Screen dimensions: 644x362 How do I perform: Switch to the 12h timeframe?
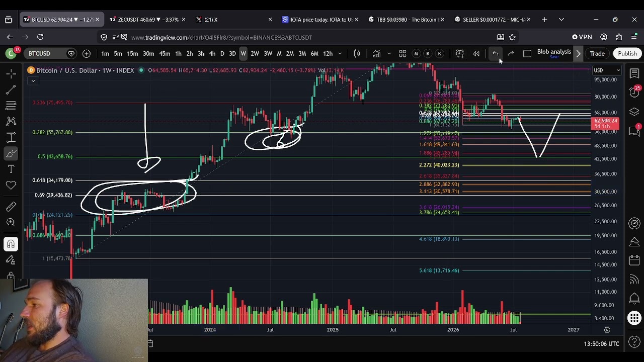328,54
